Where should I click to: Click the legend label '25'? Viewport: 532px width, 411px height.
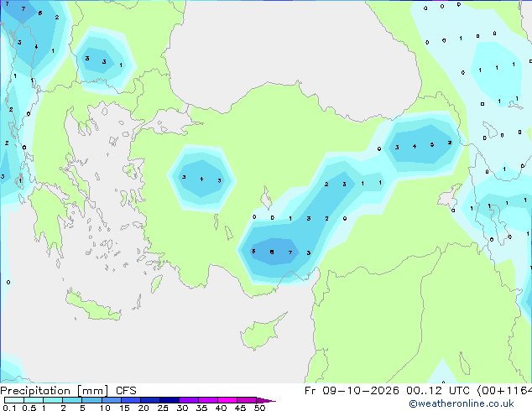tap(163, 408)
